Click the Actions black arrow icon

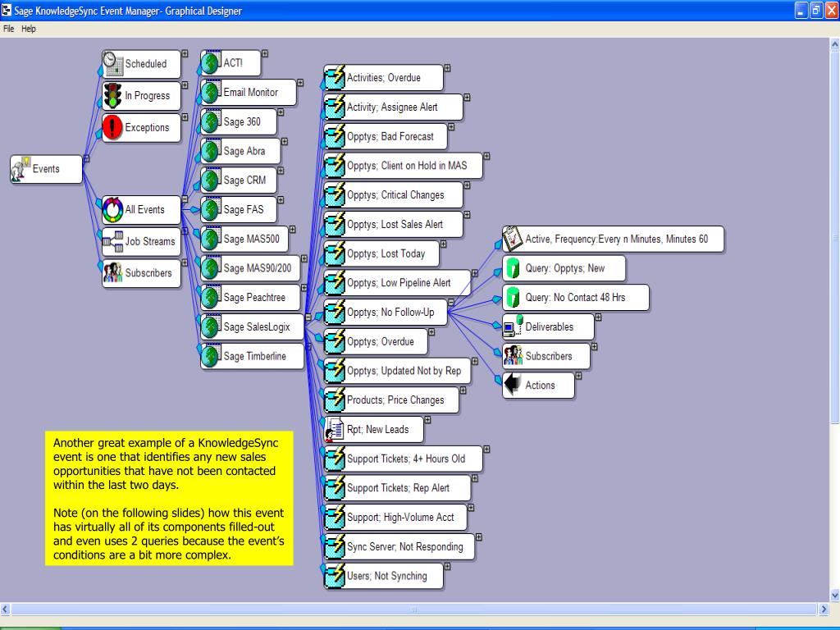pyautogui.click(x=513, y=385)
